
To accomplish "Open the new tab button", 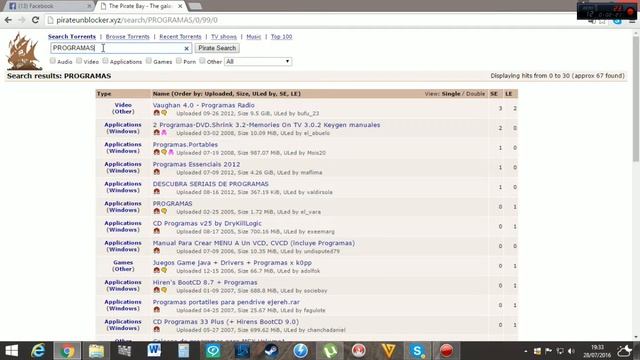I will (x=195, y=6).
